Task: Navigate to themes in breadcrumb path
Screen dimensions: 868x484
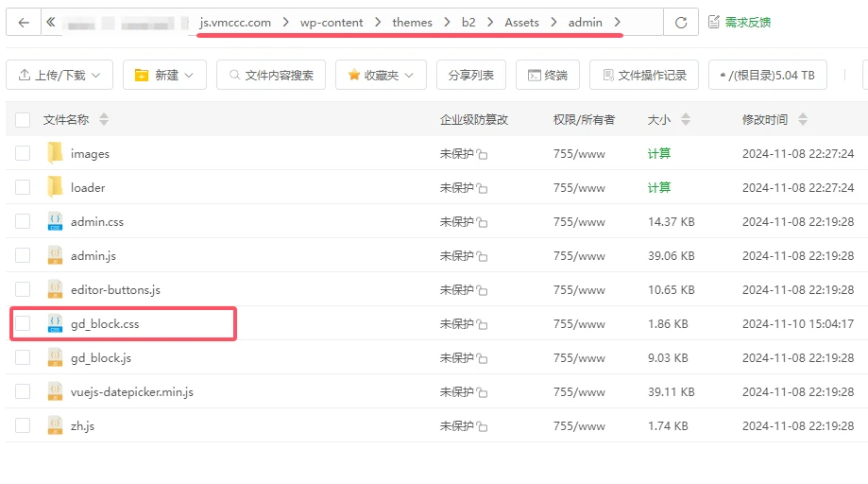Action: click(412, 23)
